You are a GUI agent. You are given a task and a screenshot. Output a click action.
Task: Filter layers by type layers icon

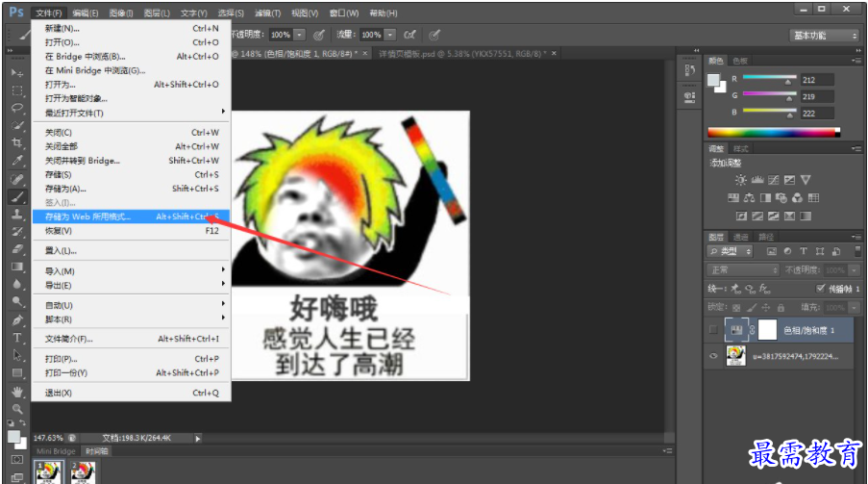(x=804, y=252)
